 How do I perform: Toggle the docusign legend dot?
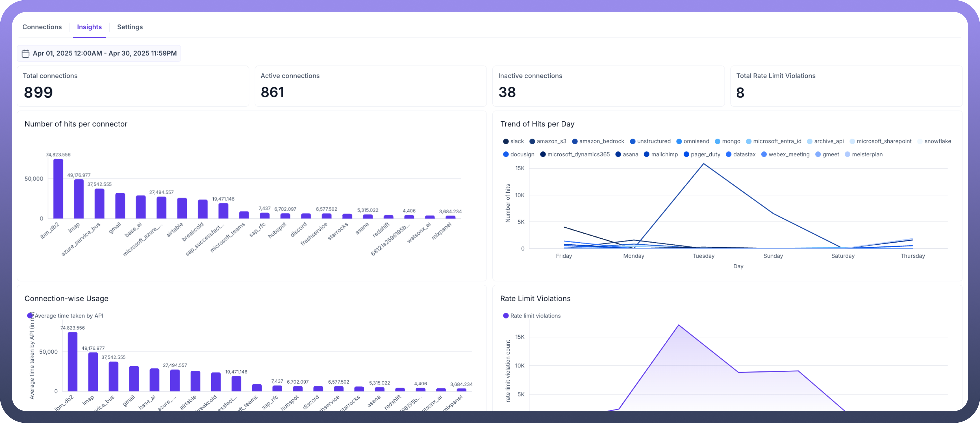pyautogui.click(x=506, y=154)
